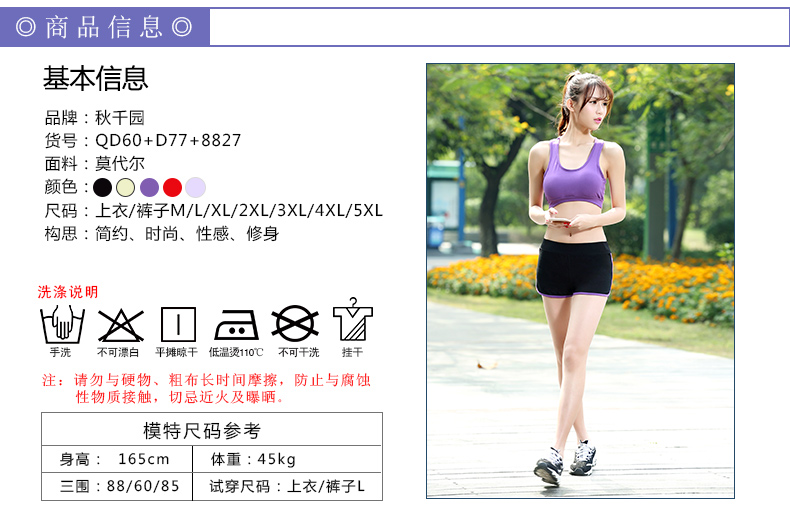
Task: Click the hand wash (手洗) icon
Action: click(62, 324)
